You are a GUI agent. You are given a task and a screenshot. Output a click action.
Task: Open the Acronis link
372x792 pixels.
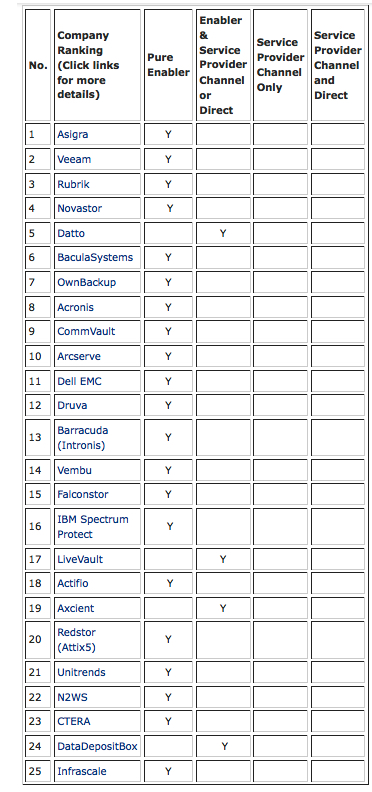coord(75,307)
